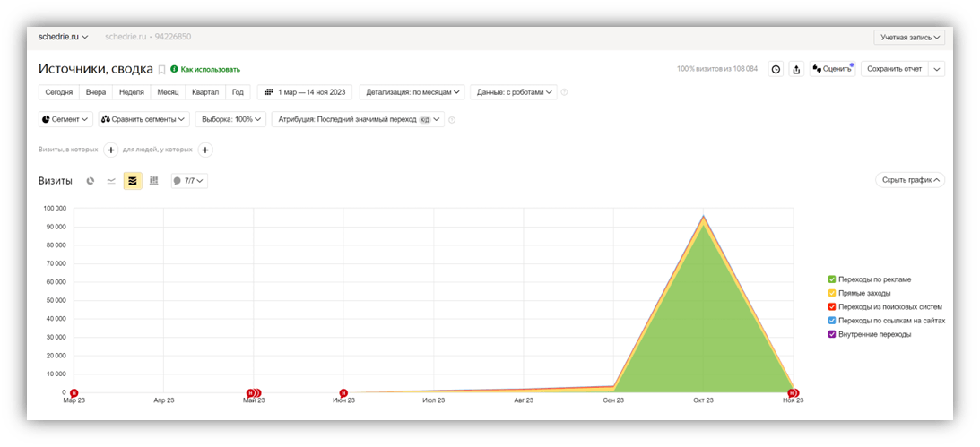Screen dimensions: 980x447
Task: Select stacked area chart icon
Action: tap(133, 181)
